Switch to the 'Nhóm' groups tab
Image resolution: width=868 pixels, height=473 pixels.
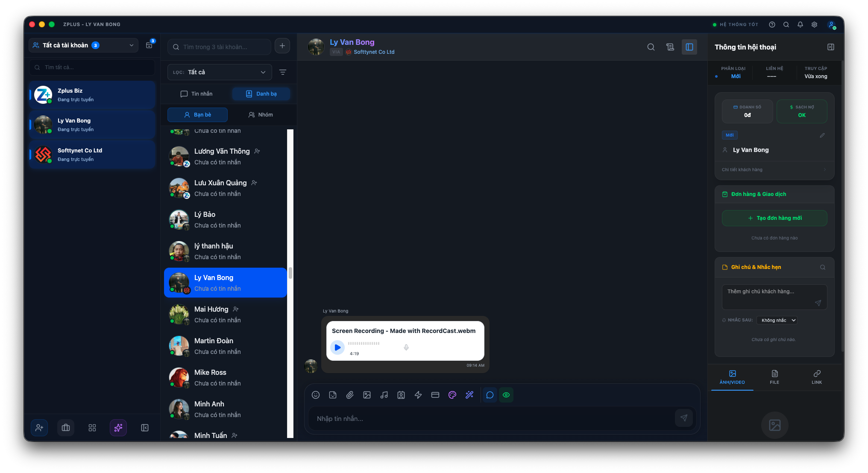pyautogui.click(x=261, y=115)
